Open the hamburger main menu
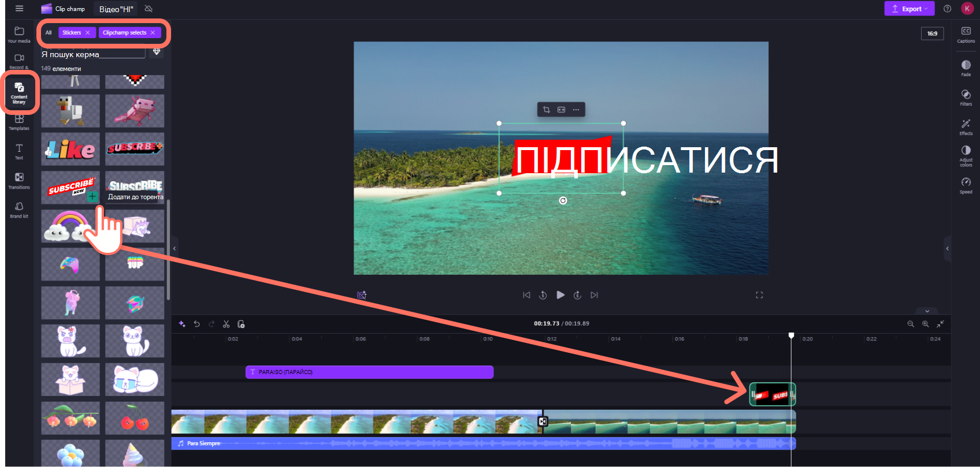 click(19, 9)
